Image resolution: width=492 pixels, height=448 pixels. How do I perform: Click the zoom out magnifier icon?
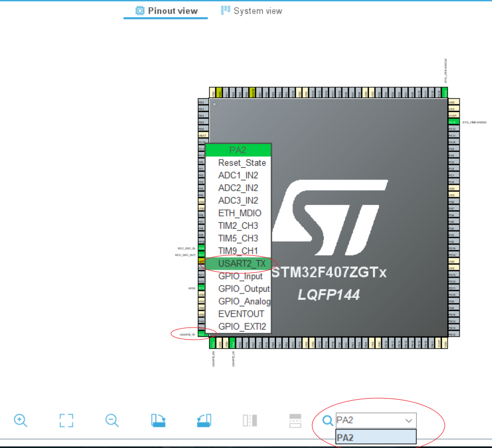112,420
